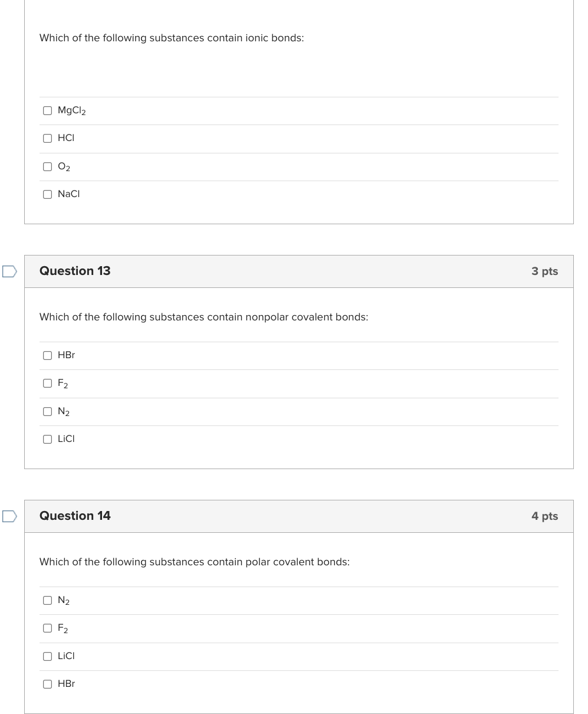Click the 4 pts label on Question 14
The height and width of the screenshot is (714, 588).
tap(545, 516)
